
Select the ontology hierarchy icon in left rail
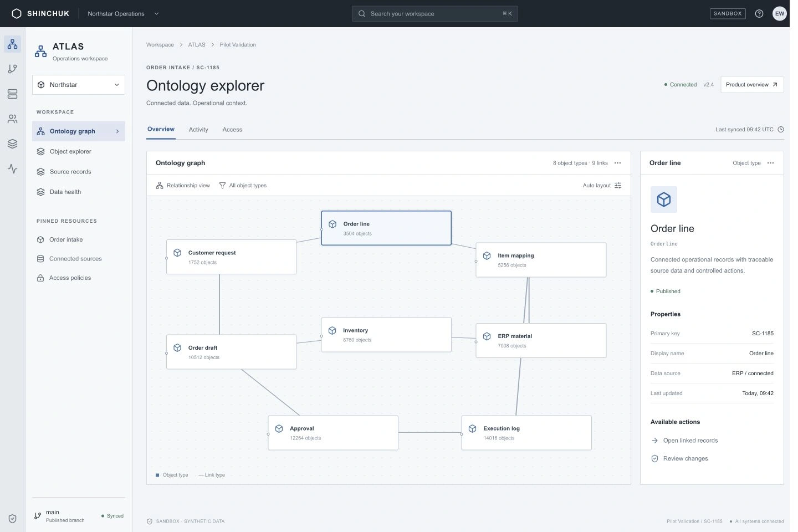pyautogui.click(x=12, y=44)
